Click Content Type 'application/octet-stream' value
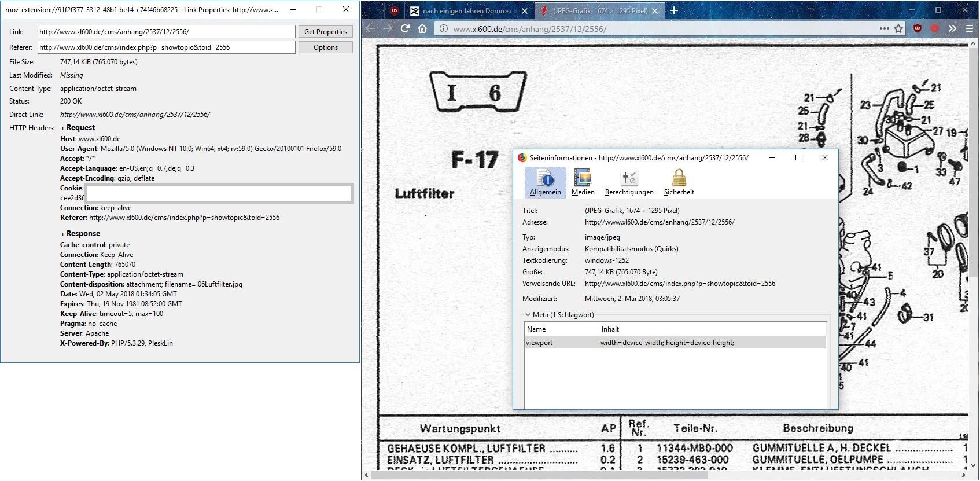This screenshot has height=481, width=980. (x=98, y=89)
